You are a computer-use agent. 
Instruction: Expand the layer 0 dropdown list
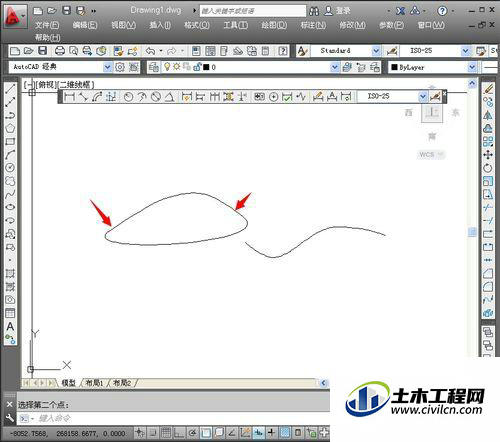click(x=335, y=67)
